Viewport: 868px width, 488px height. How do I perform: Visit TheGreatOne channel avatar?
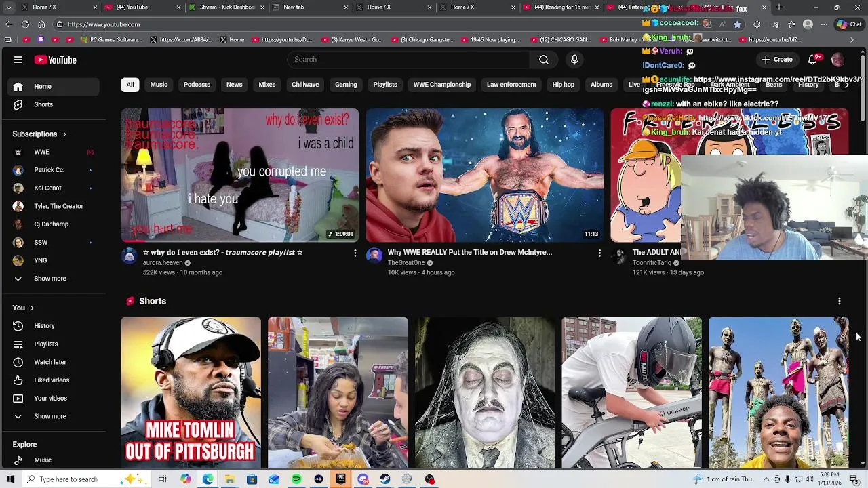click(374, 256)
